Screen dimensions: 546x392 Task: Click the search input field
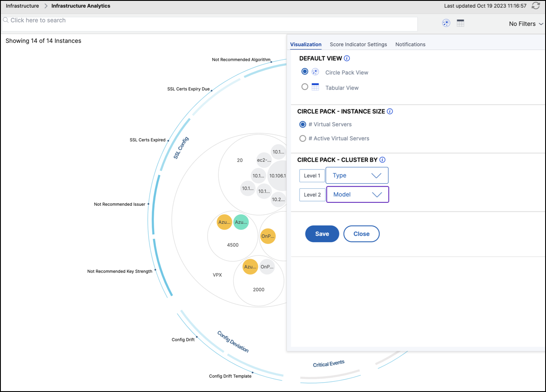209,23
